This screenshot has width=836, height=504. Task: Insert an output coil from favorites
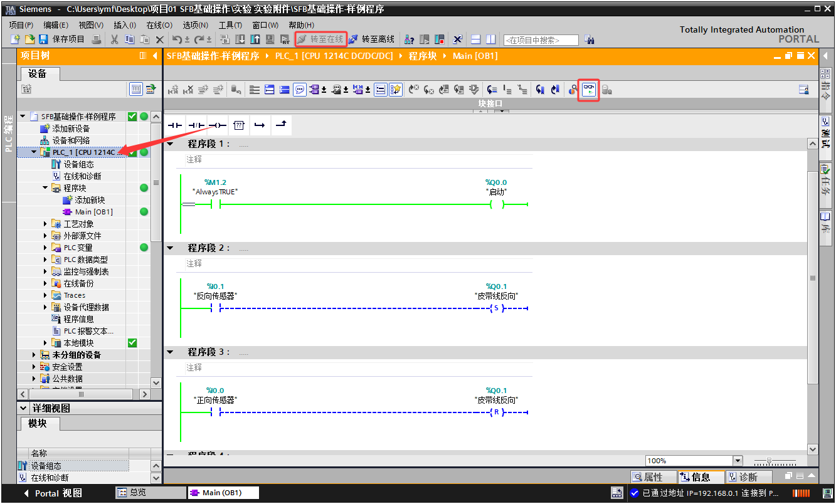point(217,125)
